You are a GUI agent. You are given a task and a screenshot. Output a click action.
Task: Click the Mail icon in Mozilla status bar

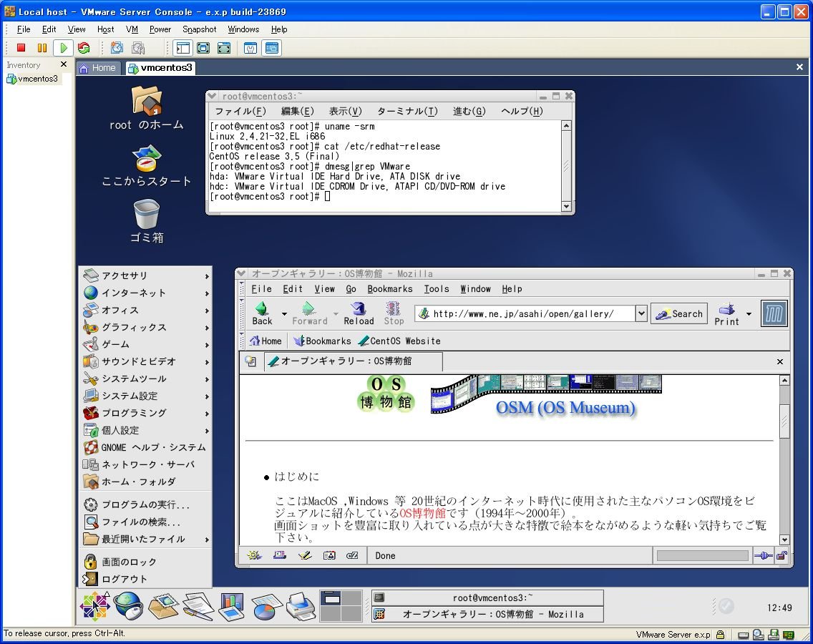[279, 555]
